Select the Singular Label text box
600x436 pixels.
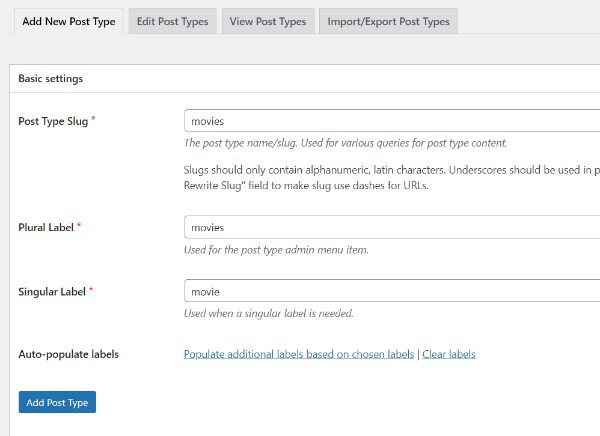392,291
